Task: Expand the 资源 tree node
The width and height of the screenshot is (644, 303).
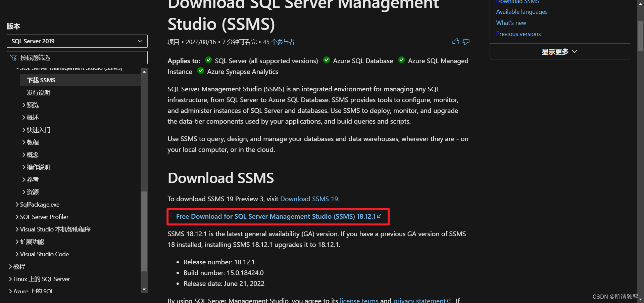Action: [24, 192]
